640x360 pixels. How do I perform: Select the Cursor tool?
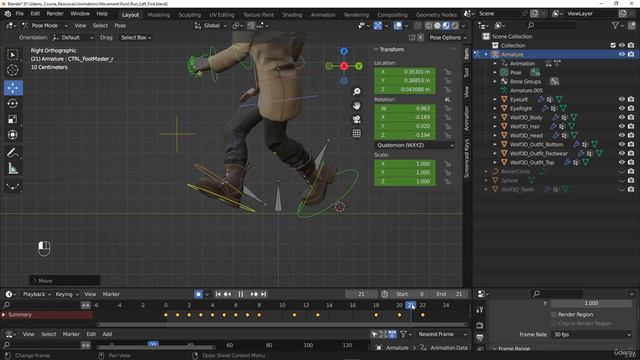[13, 70]
